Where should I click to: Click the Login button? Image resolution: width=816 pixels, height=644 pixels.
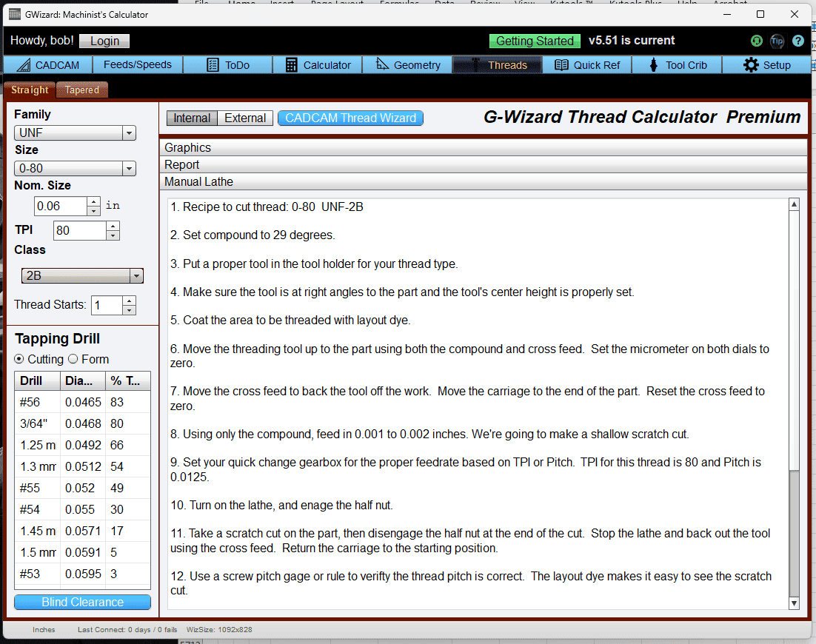(x=104, y=41)
